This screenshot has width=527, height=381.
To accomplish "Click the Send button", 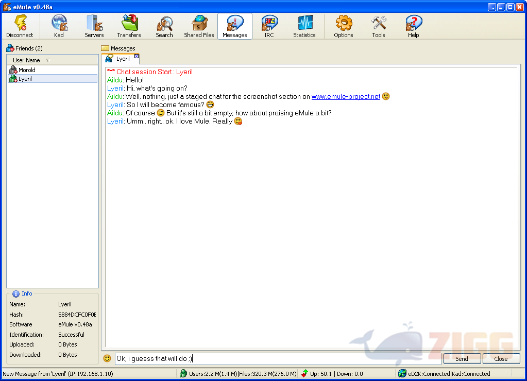I will click(462, 358).
